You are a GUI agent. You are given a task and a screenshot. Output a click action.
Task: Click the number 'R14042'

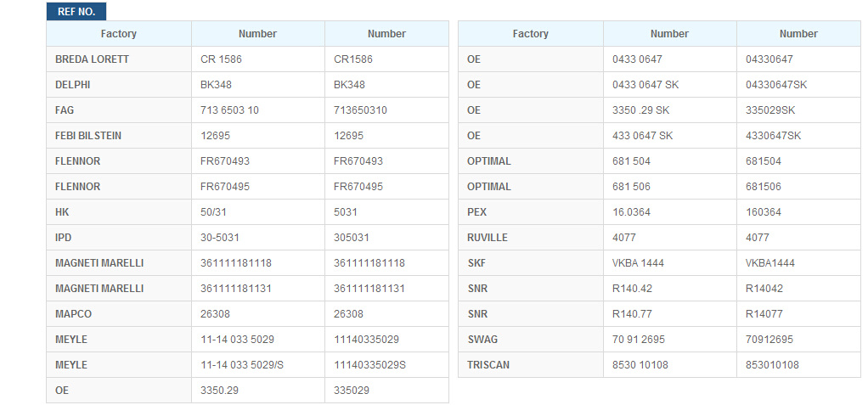click(764, 289)
